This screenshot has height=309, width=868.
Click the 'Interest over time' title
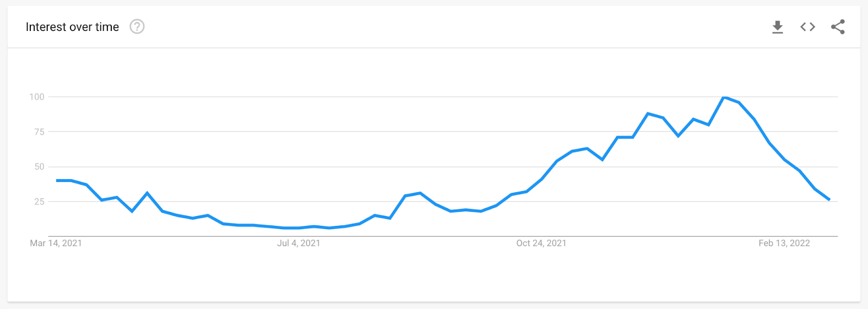point(72,27)
